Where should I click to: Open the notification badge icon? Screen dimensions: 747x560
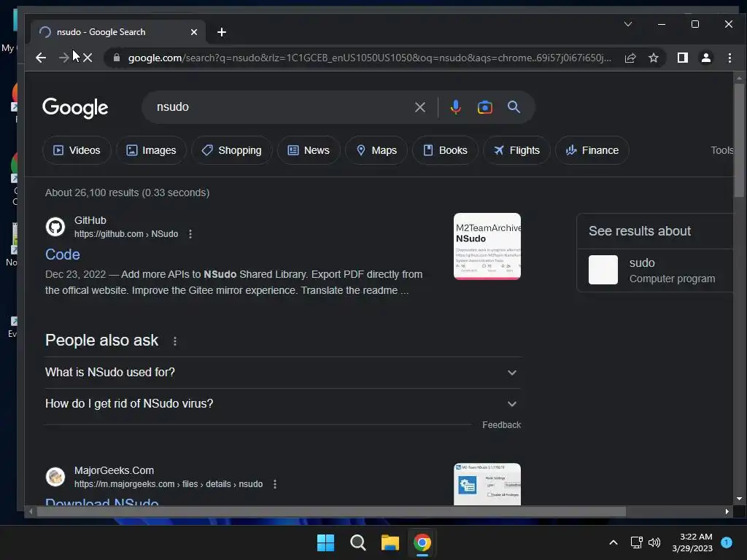(x=727, y=542)
